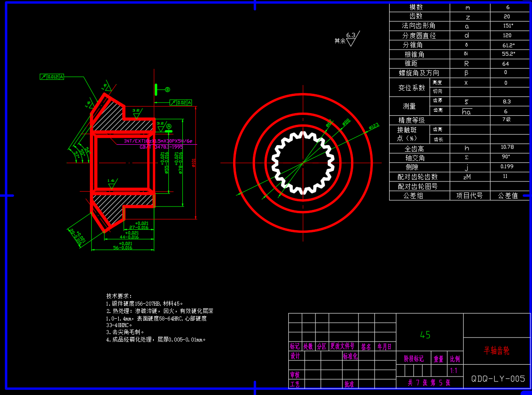
Task: Click the cone distance value '64'
Action: (506, 64)
